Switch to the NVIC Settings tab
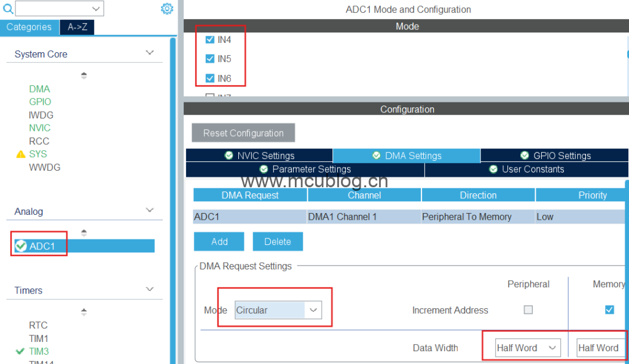 259,155
